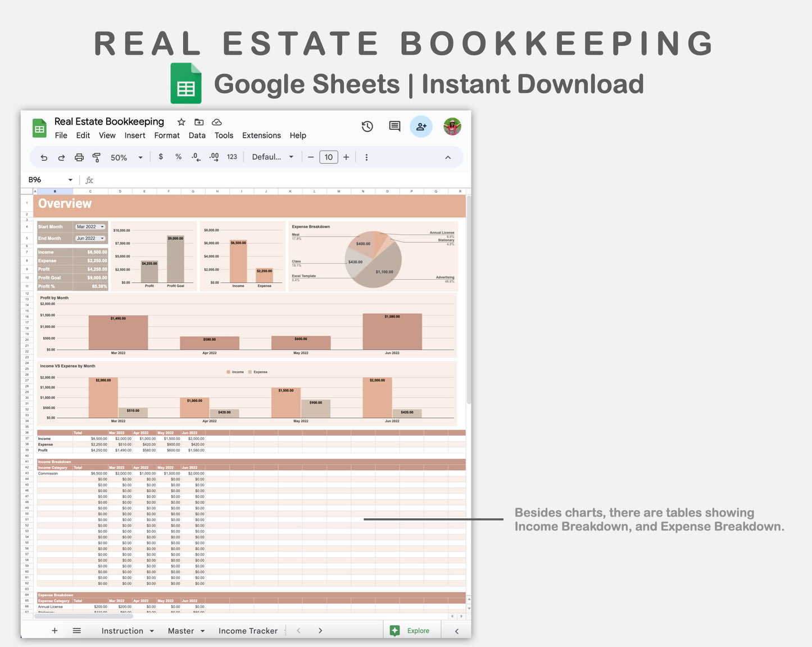Open the comments panel icon
812x647 pixels.
(x=393, y=126)
